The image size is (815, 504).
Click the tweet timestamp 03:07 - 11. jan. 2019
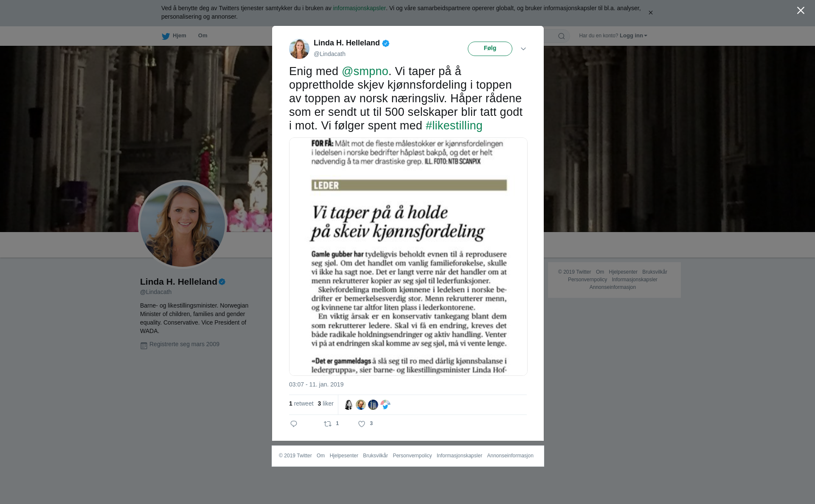coord(316,384)
